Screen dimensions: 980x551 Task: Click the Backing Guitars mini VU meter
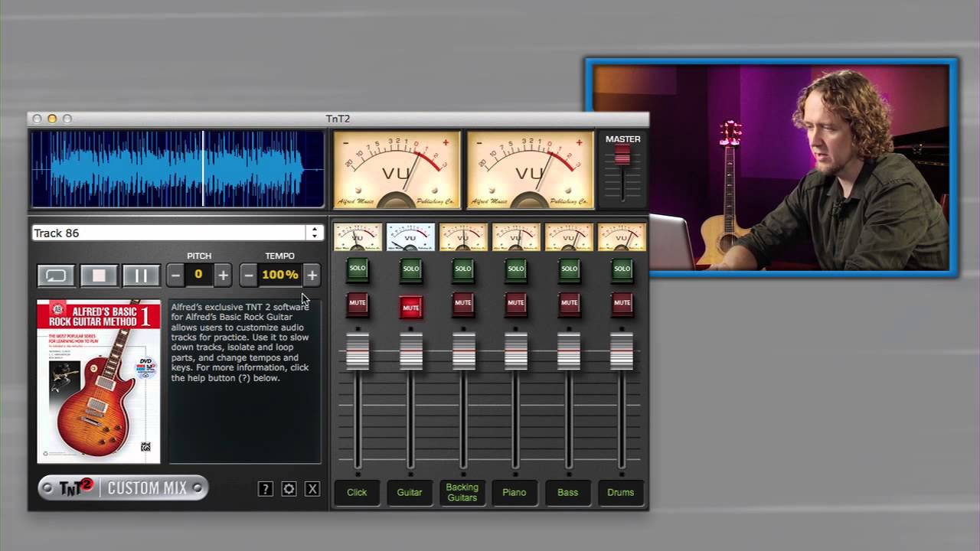pyautogui.click(x=463, y=237)
